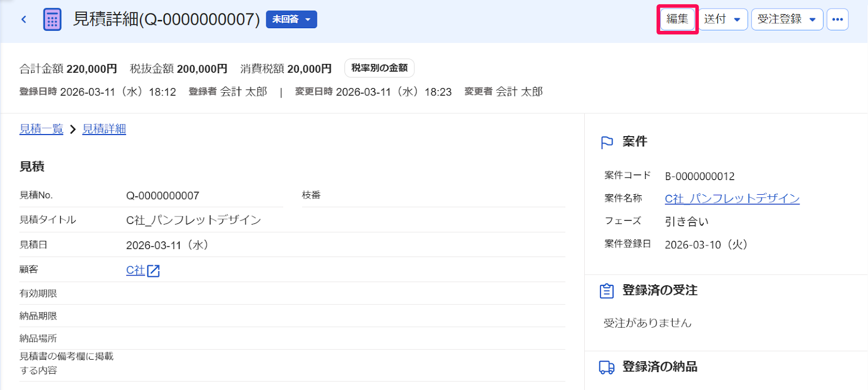Screen dimensions: 868x390
Task: Click the 見積書の備考欄に掲載する内容 label
Action: point(66,363)
